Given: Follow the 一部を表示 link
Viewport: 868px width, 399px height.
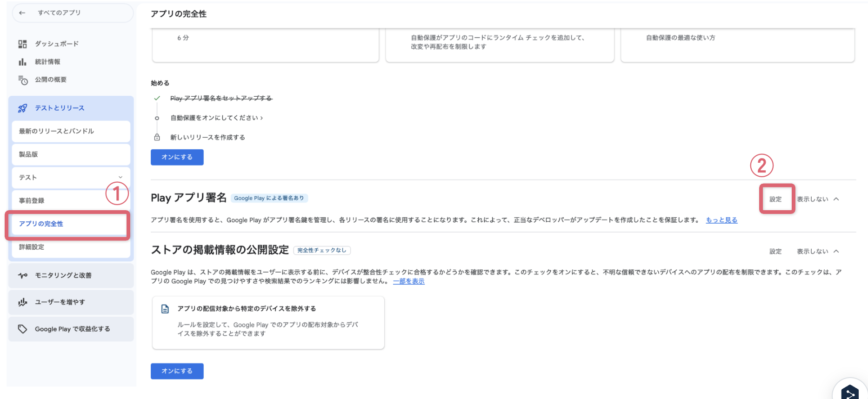Looking at the screenshot, I should [408, 281].
